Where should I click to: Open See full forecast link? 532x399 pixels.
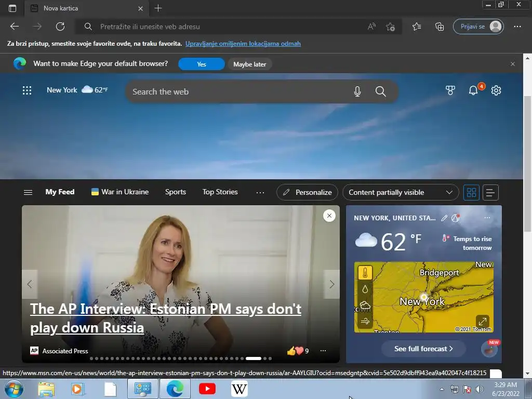pos(423,349)
